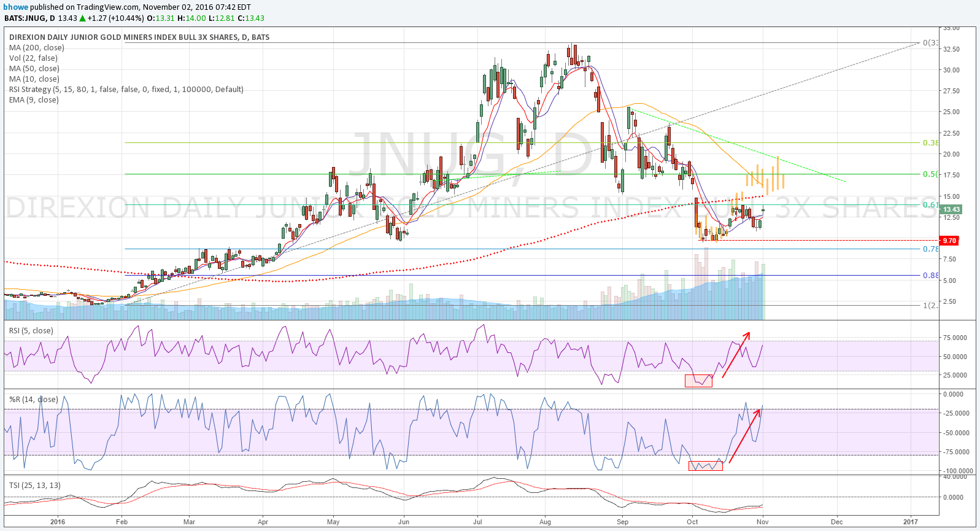Screen dimensions: 980x531
Task: Click the +1.27 (+10.44%) change value
Action: coord(115,18)
